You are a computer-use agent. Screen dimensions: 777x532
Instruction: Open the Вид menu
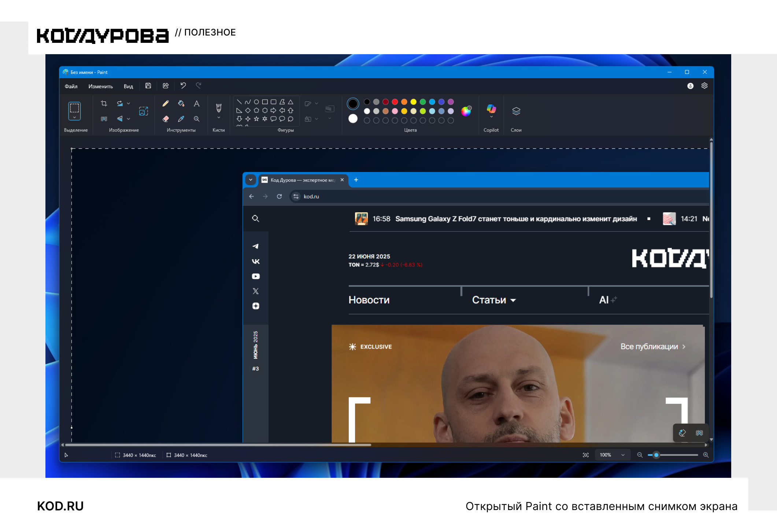coord(128,86)
